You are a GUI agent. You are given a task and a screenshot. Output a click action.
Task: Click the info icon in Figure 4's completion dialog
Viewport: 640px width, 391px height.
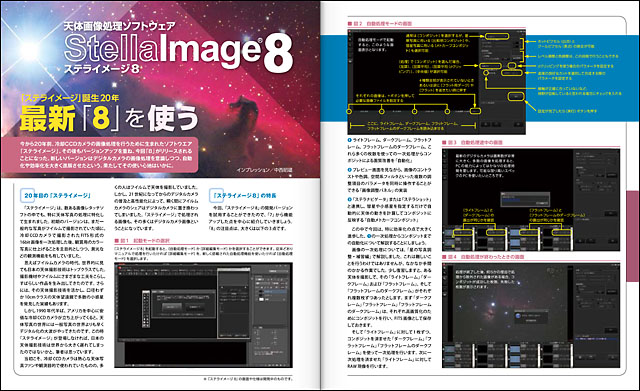pyautogui.click(x=518, y=315)
